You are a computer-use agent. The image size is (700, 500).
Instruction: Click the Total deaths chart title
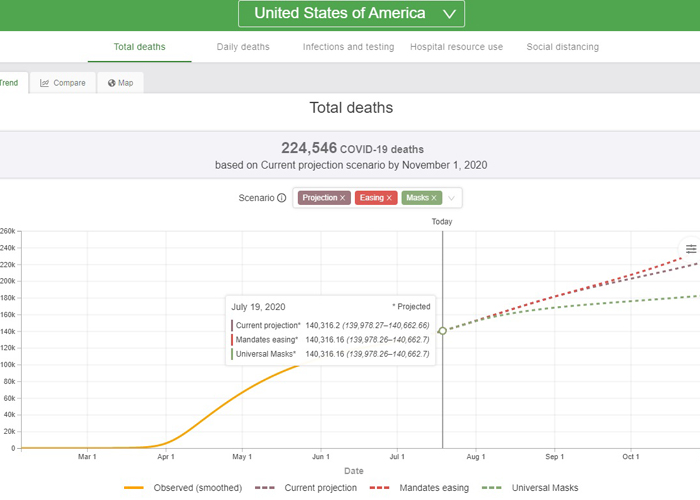coord(351,108)
